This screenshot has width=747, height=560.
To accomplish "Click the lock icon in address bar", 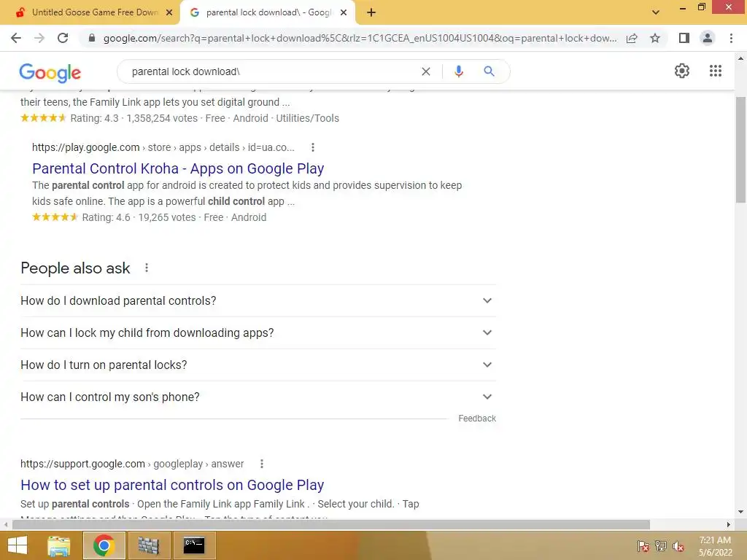I will [x=92, y=38].
